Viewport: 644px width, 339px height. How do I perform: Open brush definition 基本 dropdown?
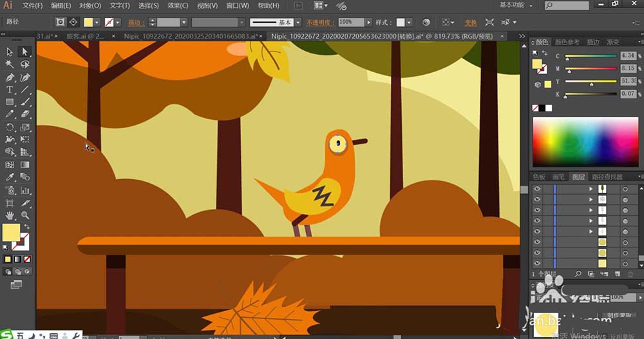click(x=298, y=22)
